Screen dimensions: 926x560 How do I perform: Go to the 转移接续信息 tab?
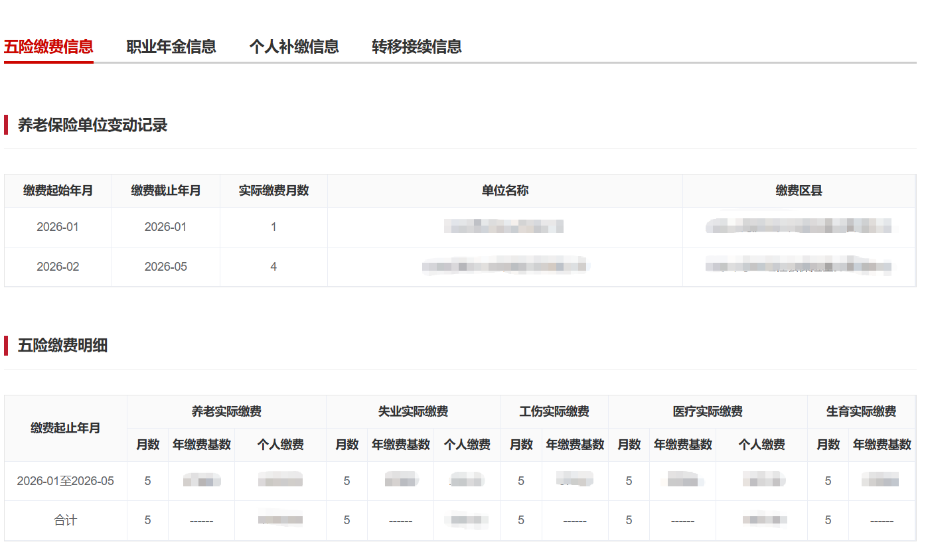pos(417,46)
